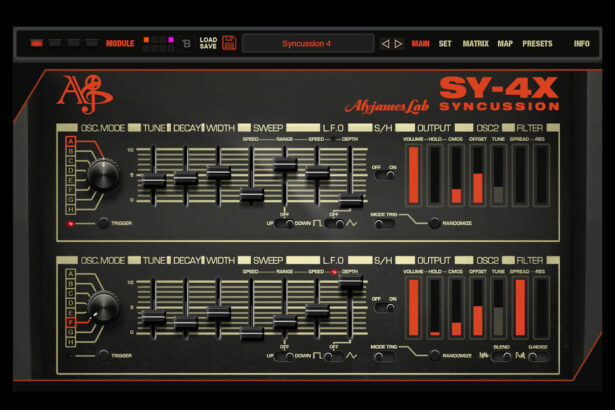Click upper module Offset bar
The image size is (615, 410).
pyautogui.click(x=477, y=175)
